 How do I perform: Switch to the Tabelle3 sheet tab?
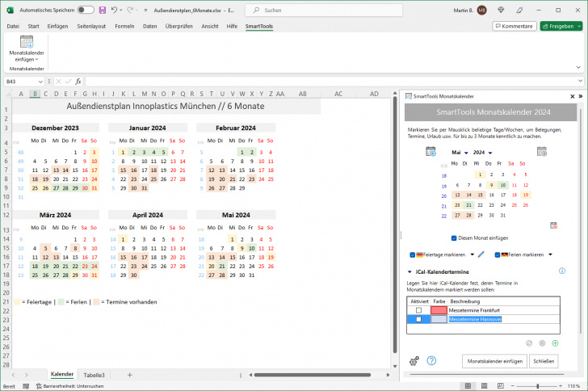click(94, 375)
